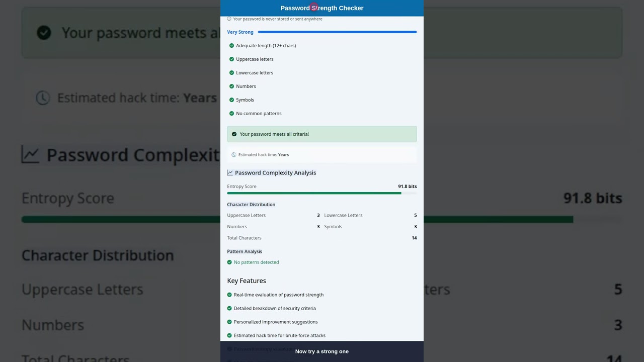Click 'Detailed breakdown of security criteria' text

tap(275, 308)
